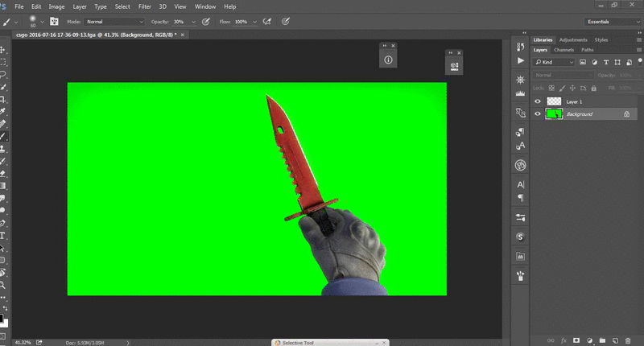Image resolution: width=644 pixels, height=346 pixels.
Task: Click the Layer 1 thumbnail
Action: pyautogui.click(x=554, y=101)
